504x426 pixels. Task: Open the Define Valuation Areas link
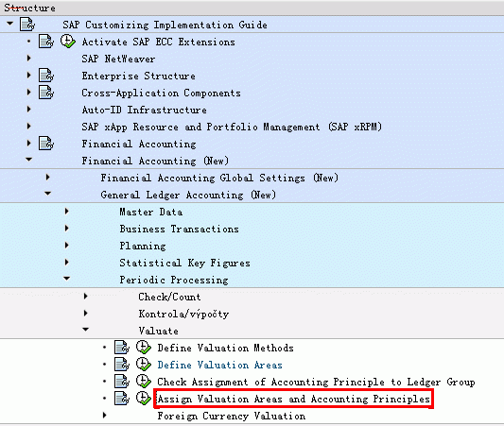(x=220, y=365)
